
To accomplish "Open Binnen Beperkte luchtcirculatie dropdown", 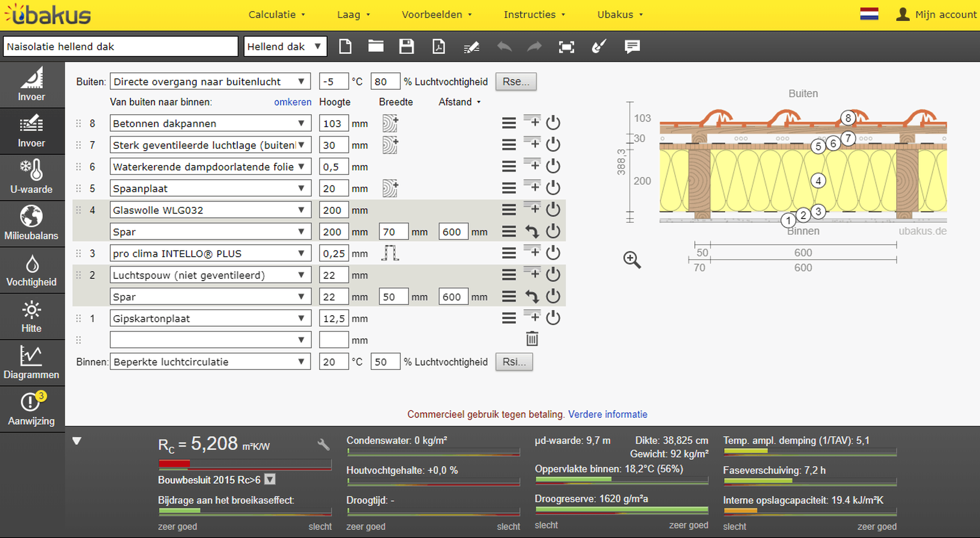I will click(x=210, y=362).
